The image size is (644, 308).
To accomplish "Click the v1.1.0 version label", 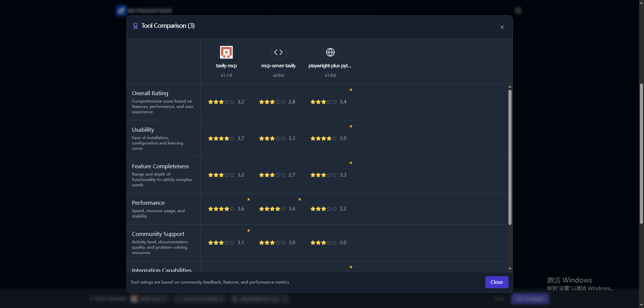I will [226, 75].
